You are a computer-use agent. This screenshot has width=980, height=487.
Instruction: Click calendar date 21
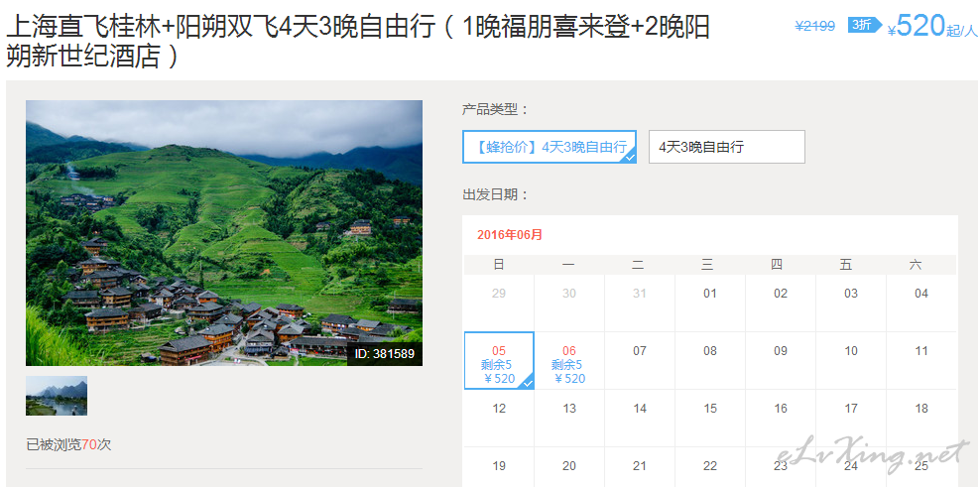click(x=640, y=467)
